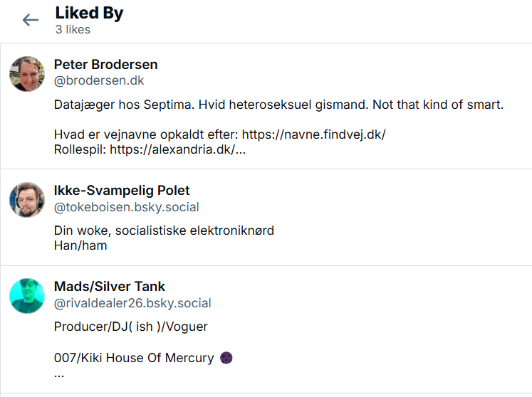This screenshot has width=532, height=397.
Task: Click the 'Datajæger hos Septima' bio line
Action: pos(278,105)
